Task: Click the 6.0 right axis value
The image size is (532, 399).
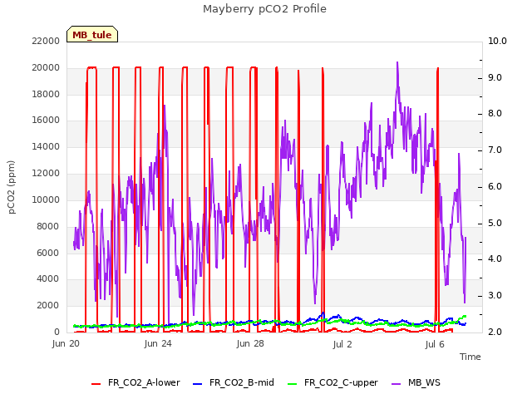Action: click(495, 186)
